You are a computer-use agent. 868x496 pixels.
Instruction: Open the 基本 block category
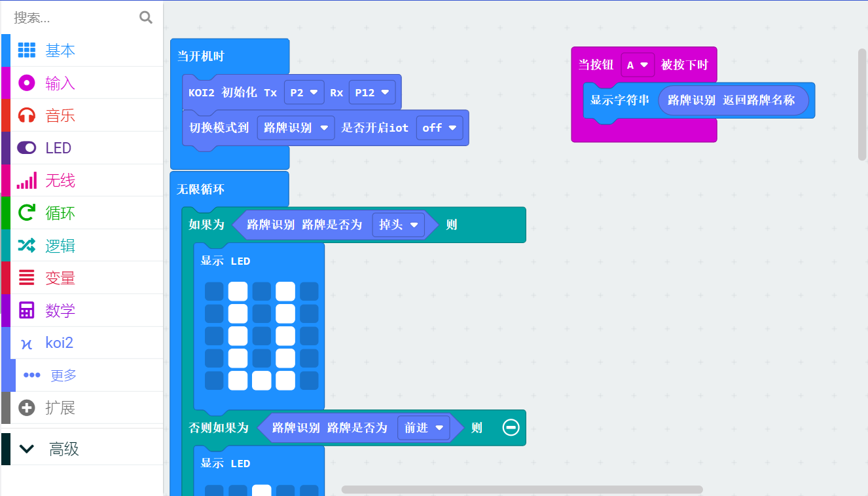(82, 50)
